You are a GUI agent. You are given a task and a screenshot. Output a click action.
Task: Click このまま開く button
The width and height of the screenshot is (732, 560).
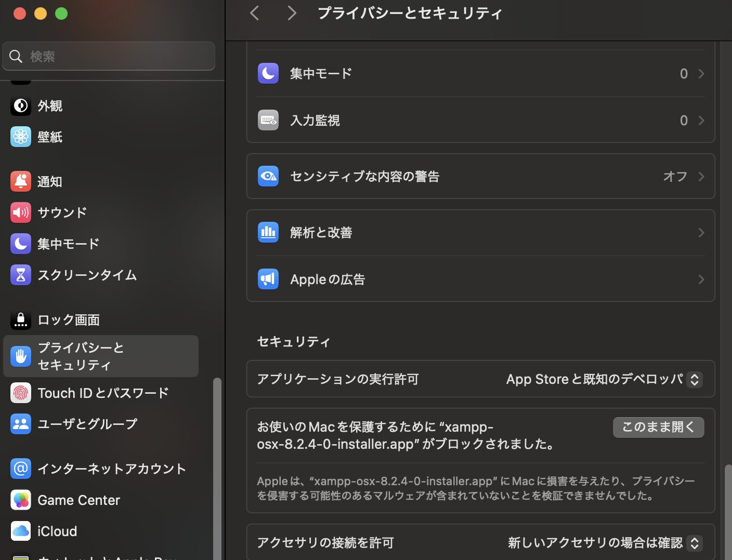[658, 427]
